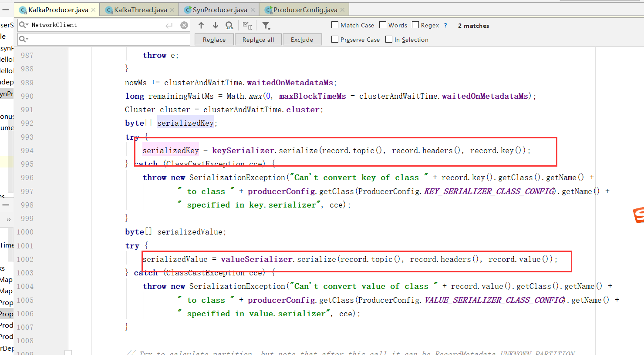Click the Replace all button

(x=258, y=40)
